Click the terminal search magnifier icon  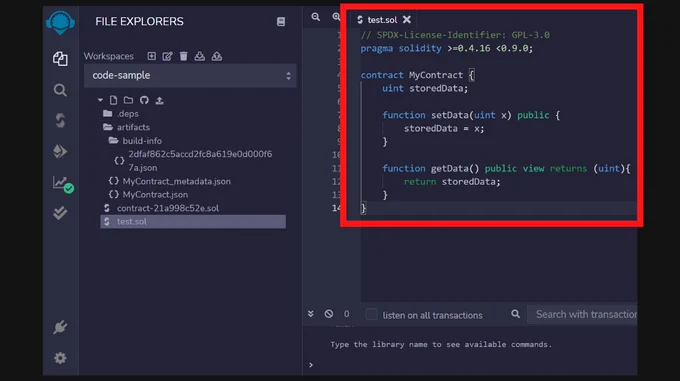click(515, 314)
